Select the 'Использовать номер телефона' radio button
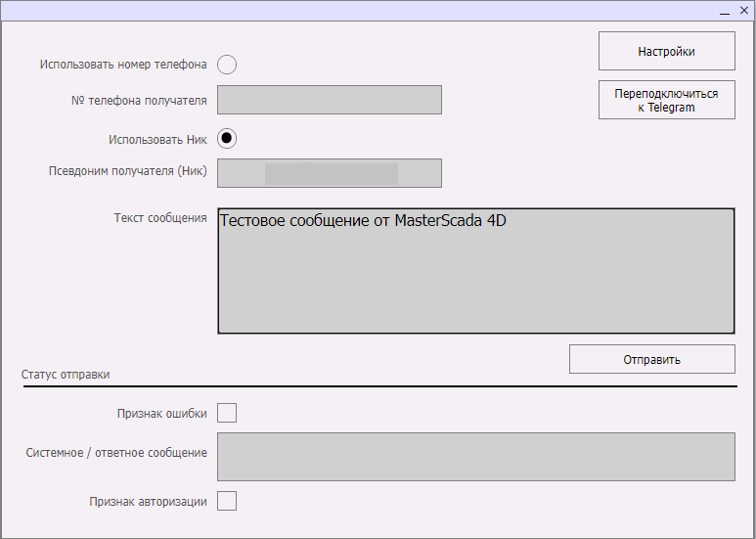Viewport: 756px width, 539px height. pyautogui.click(x=227, y=65)
